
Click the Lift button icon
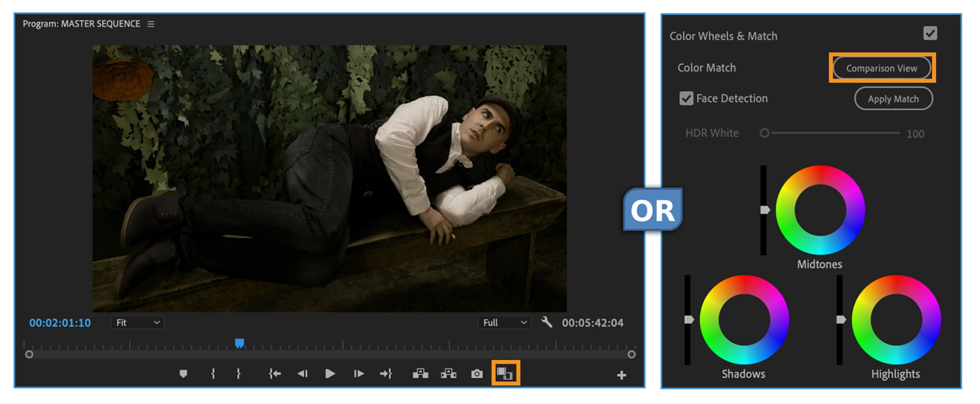(421, 374)
